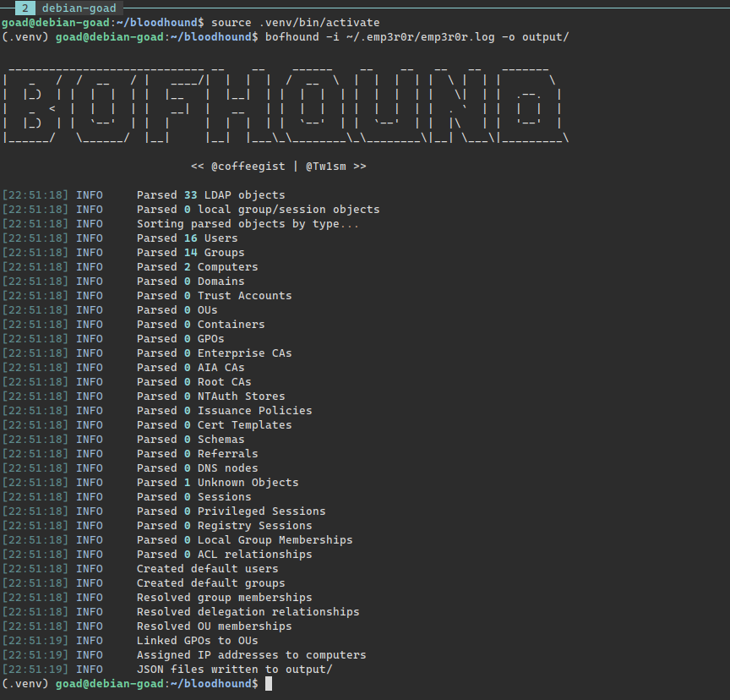Click the 'Parsed 0 Root CAs' line

pyautogui.click(x=193, y=382)
